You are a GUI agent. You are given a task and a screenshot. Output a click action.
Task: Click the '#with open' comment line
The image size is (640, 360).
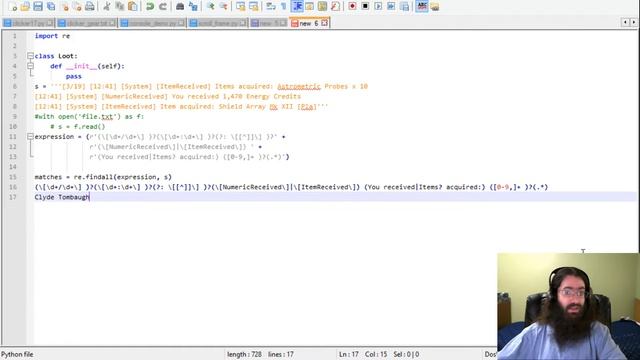[x=89, y=117]
